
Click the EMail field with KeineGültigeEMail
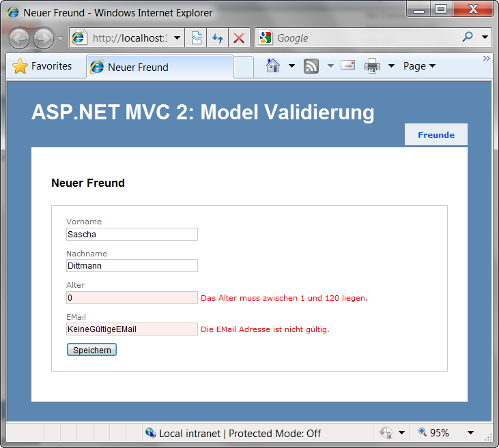click(x=132, y=329)
